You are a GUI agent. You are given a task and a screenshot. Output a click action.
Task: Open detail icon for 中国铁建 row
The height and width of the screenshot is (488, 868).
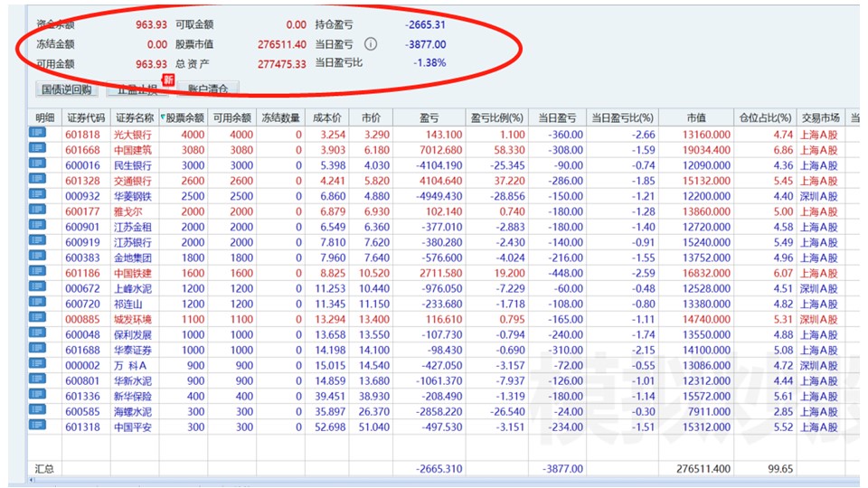[38, 272]
